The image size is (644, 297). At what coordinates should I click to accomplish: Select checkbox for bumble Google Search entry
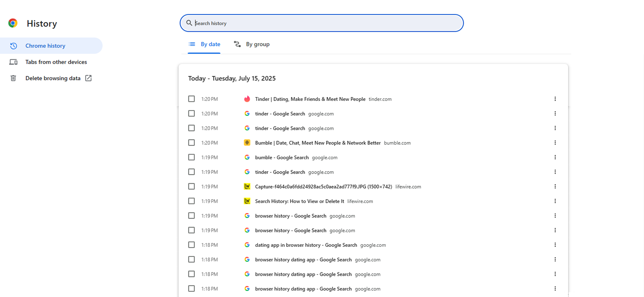pos(192,157)
